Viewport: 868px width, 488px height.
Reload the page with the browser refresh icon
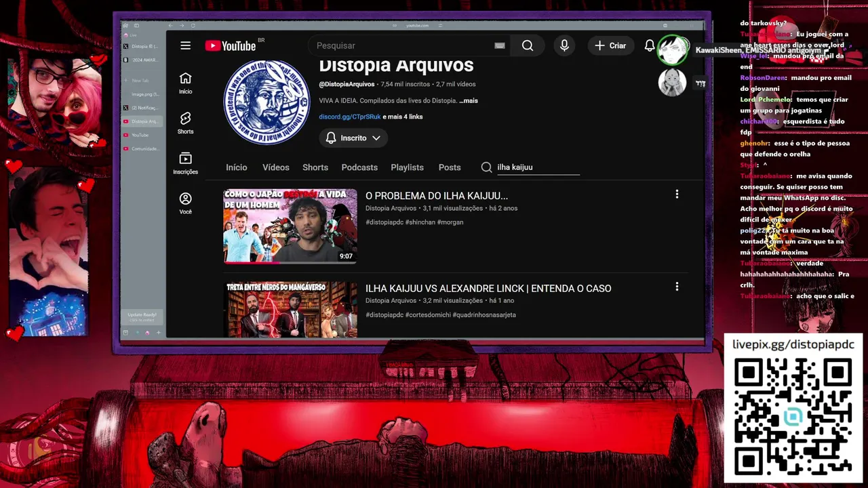193,26
